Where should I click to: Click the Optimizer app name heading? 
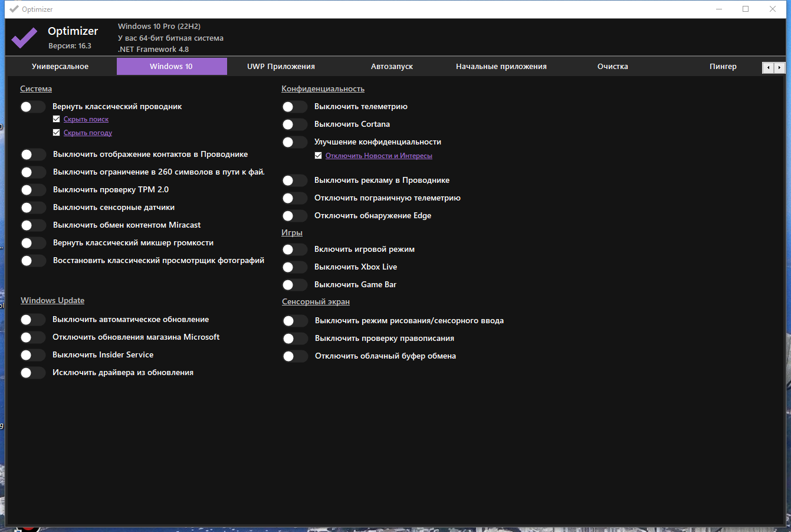tap(73, 31)
